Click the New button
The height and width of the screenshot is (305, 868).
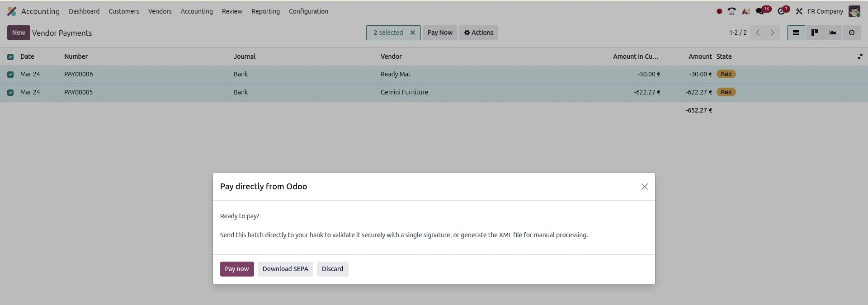tap(19, 33)
